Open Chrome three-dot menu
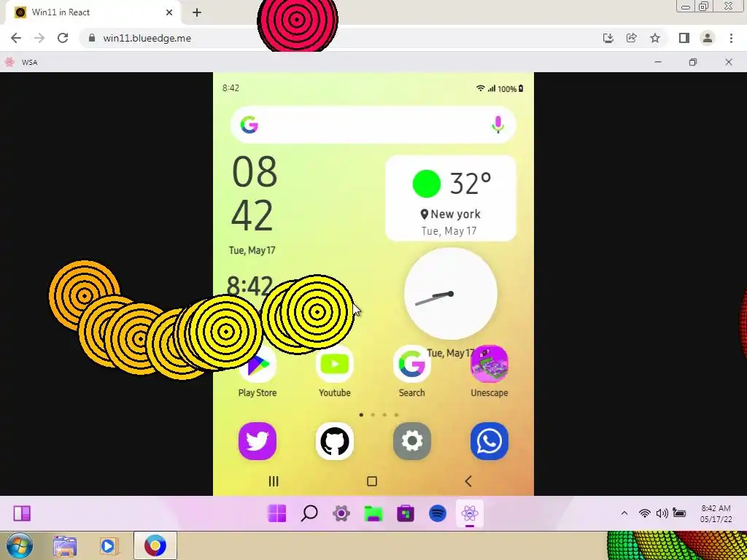Image resolution: width=747 pixels, height=560 pixels. (x=731, y=38)
